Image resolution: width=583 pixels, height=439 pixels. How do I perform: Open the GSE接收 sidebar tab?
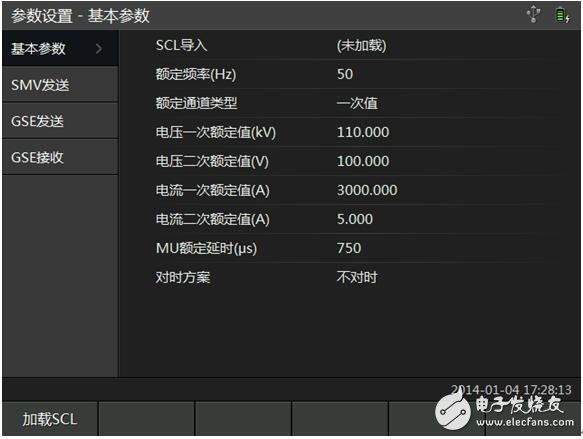(60, 157)
